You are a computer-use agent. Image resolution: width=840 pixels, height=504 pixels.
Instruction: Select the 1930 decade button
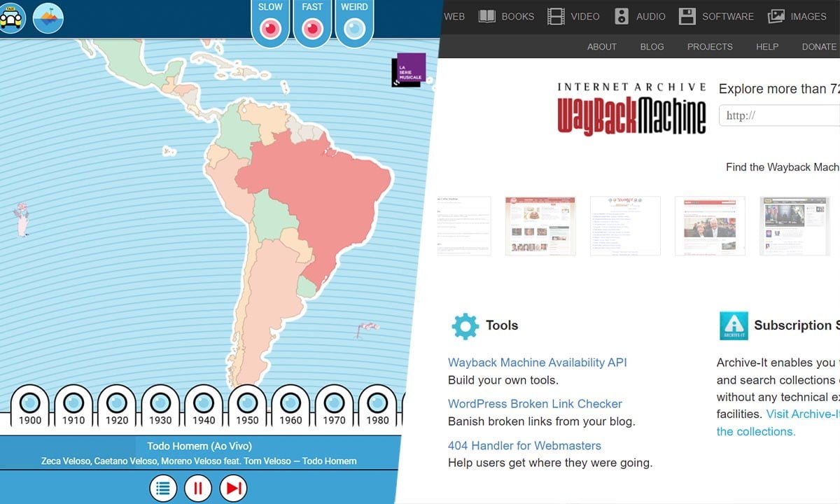(160, 406)
